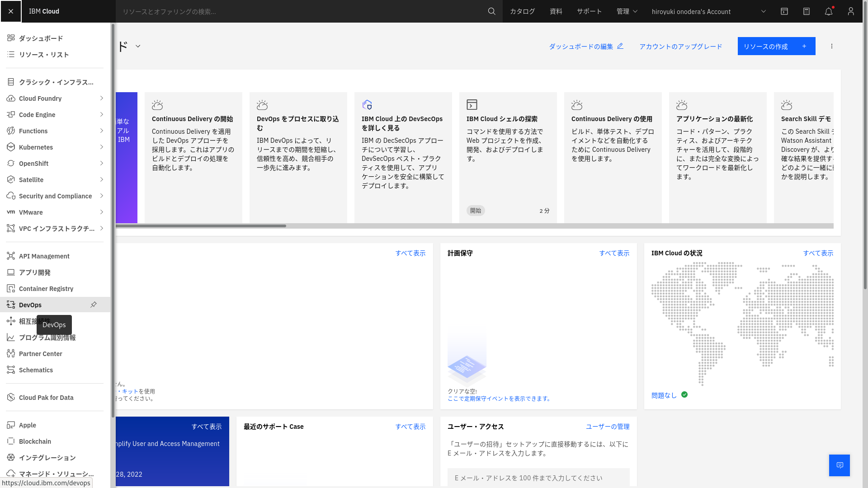Open the notifications bell icon

coord(829,11)
